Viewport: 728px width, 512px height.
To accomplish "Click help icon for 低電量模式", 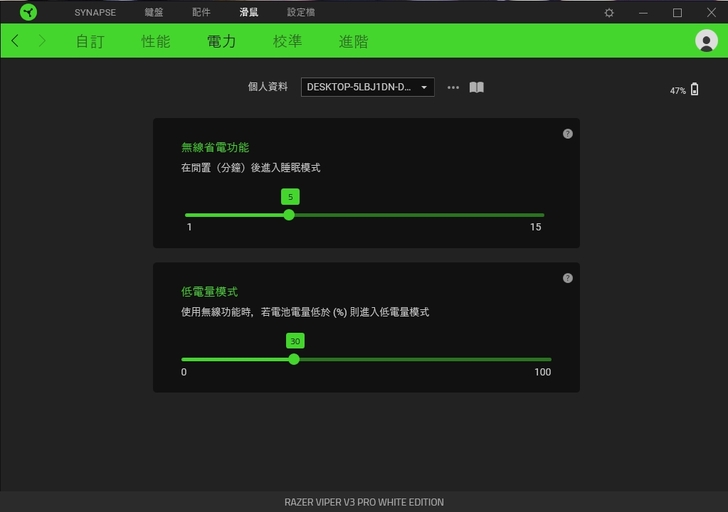I will (x=567, y=278).
